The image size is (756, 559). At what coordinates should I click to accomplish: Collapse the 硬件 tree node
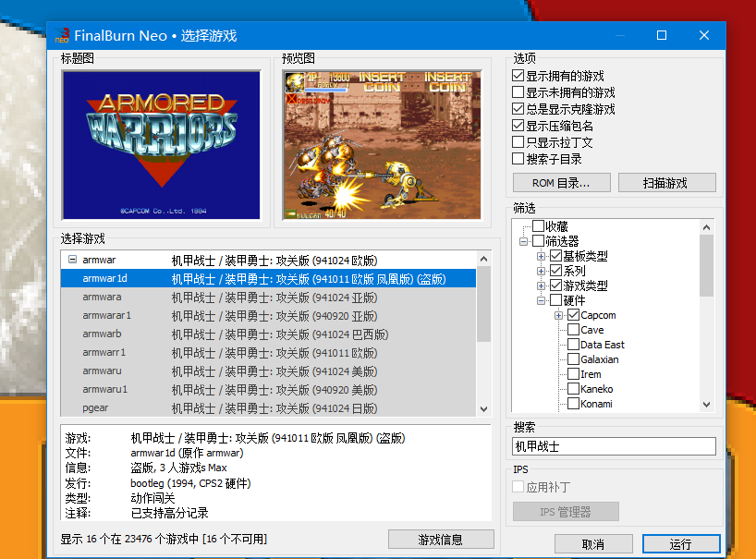[541, 300]
